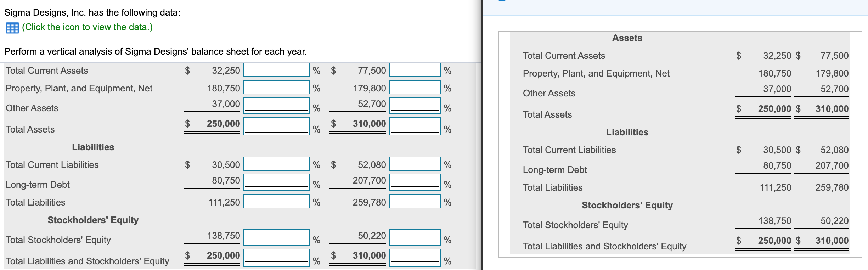Focus percent input for Total Liabilities and Equity 310,000
This screenshot has width=868, height=270.
click(x=415, y=258)
